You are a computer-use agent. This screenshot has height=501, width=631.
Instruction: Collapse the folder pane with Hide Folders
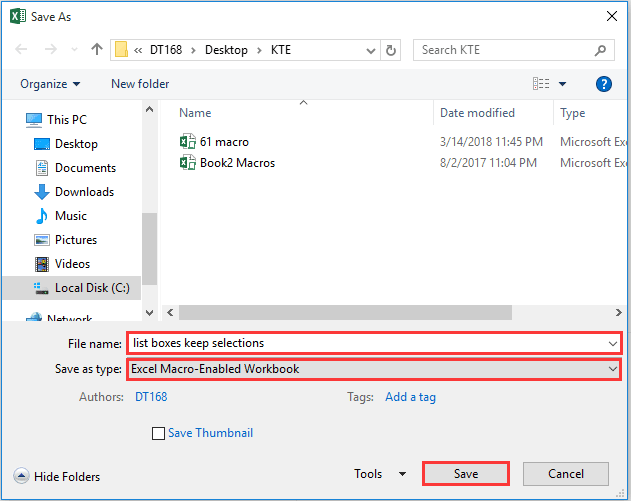[58, 477]
